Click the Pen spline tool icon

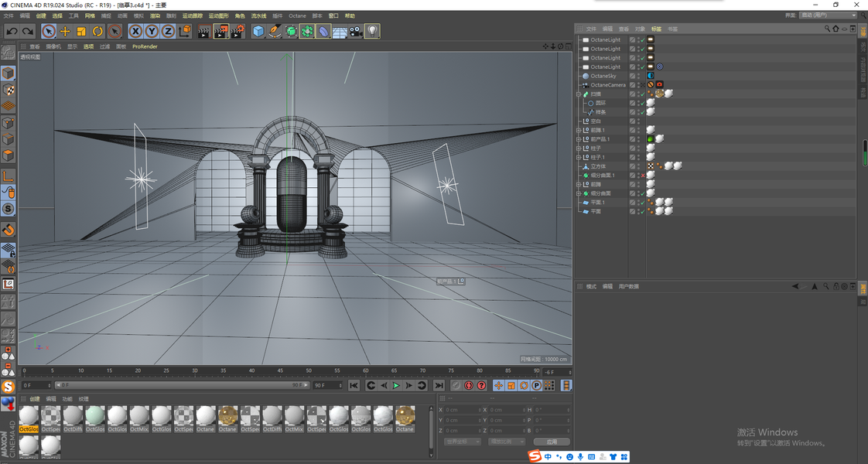click(x=275, y=31)
